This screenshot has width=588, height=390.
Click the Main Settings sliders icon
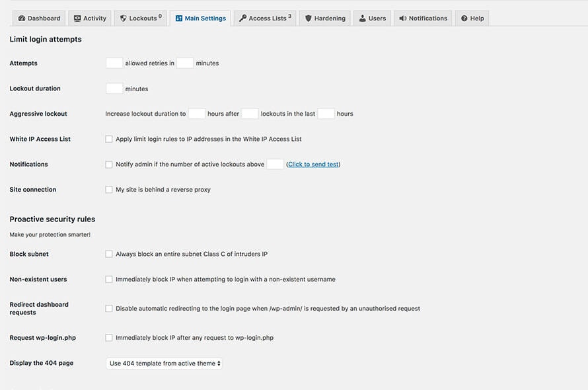pos(179,19)
